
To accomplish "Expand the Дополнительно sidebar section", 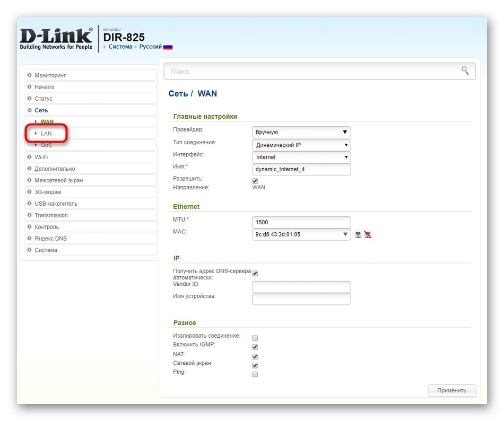I will pyautogui.click(x=90, y=169).
